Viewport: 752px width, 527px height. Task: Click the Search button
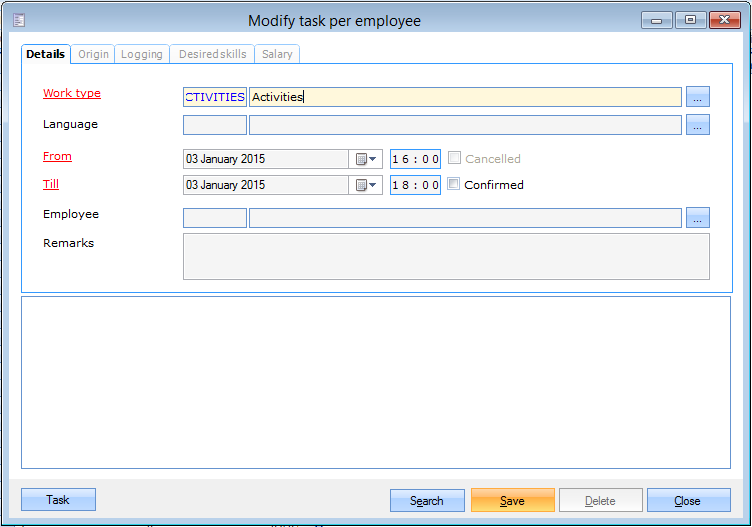click(x=427, y=500)
